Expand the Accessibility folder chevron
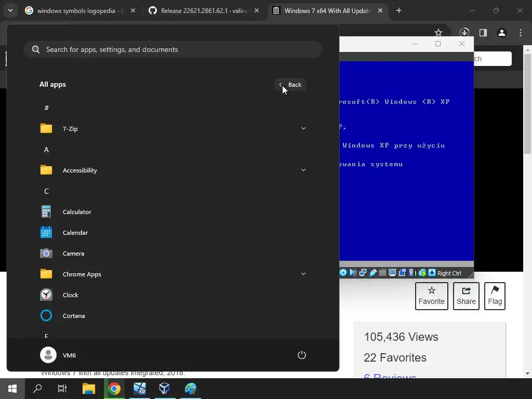The width and height of the screenshot is (532, 399). point(303,170)
